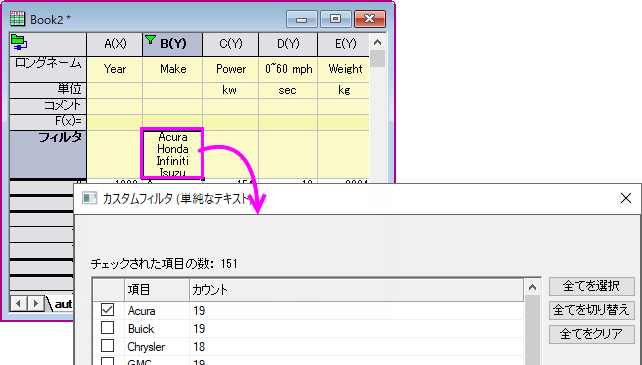The height and width of the screenshot is (365, 642).
Task: Click the Year long name cell
Action: point(115,69)
